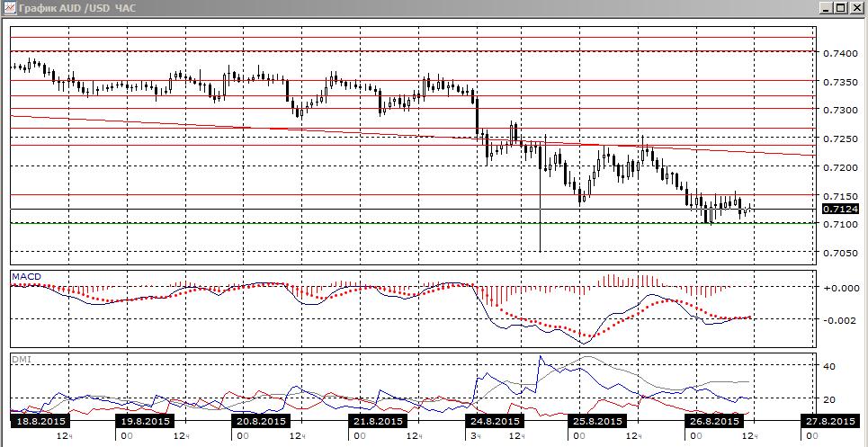Viewport: 868px width, 447px height.
Task: Click the chart window icon in title bar
Action: coord(8,8)
